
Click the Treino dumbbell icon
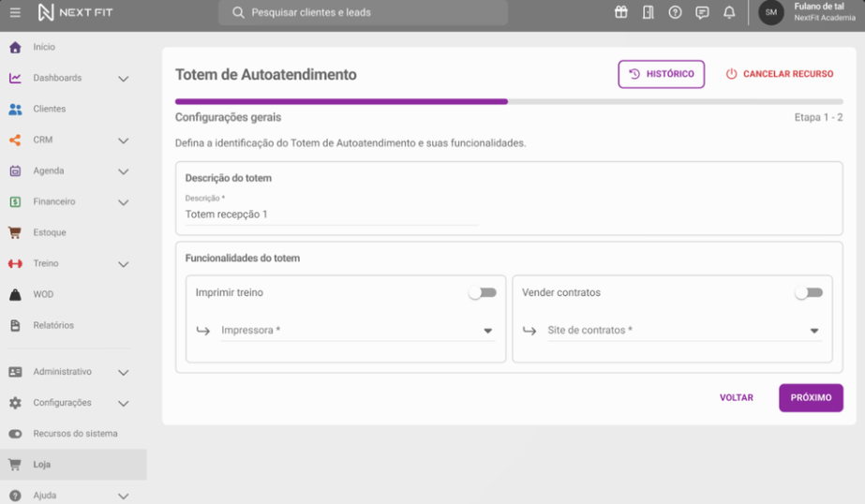(15, 263)
